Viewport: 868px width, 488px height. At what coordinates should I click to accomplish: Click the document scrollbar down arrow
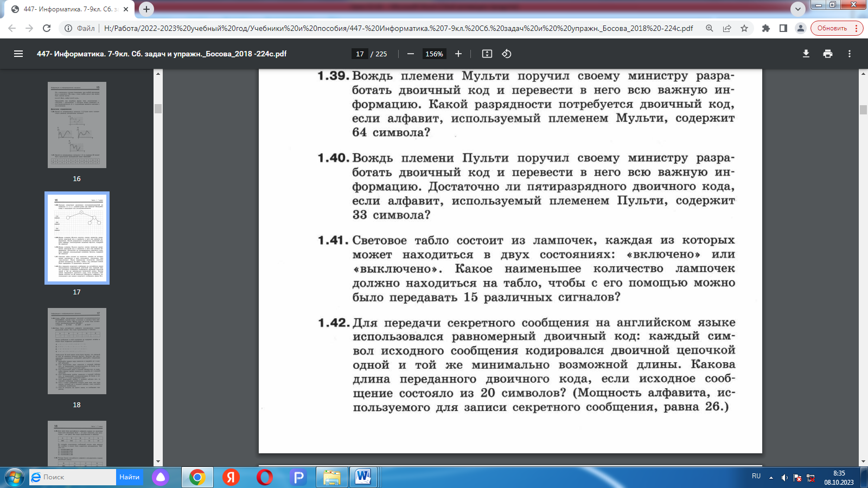(x=863, y=461)
